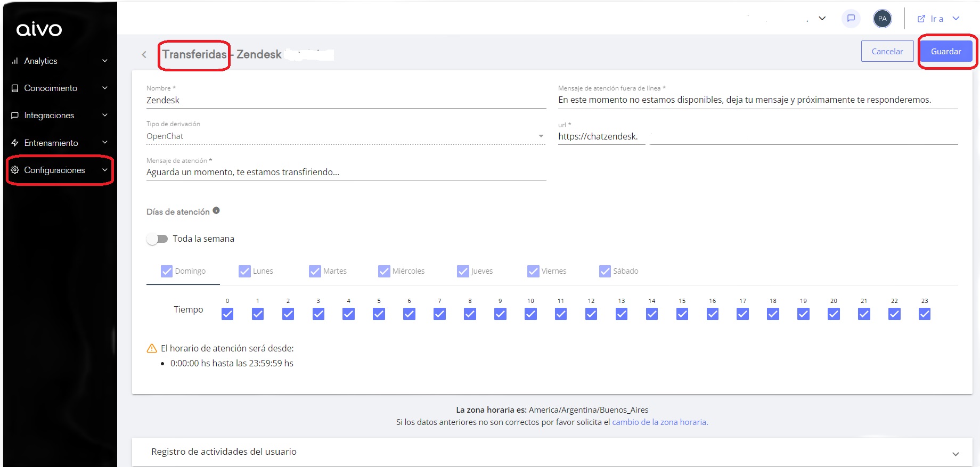Toggle the Toda la semana switch
This screenshot has height=467, width=980.
[x=157, y=239]
